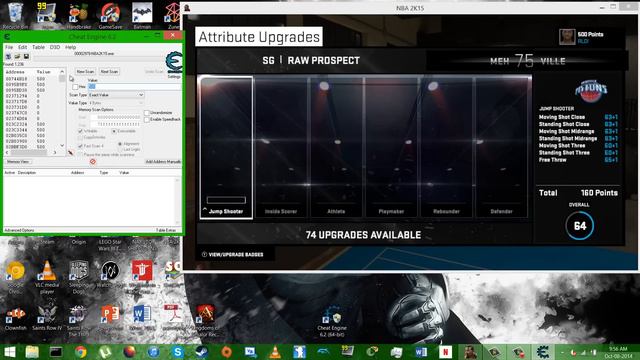The height and width of the screenshot is (360, 640).
Task: Open Edit menu in Cheat Engine
Action: 22,47
